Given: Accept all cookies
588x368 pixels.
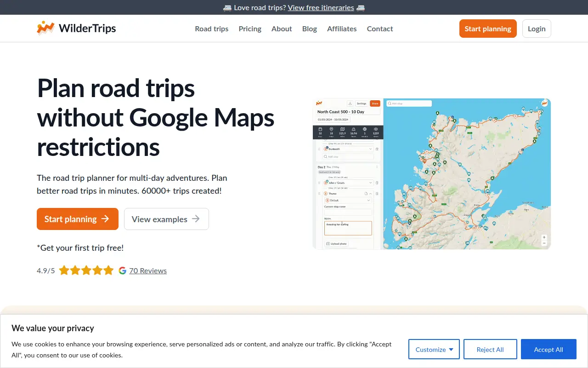Looking at the screenshot, I should [548, 349].
